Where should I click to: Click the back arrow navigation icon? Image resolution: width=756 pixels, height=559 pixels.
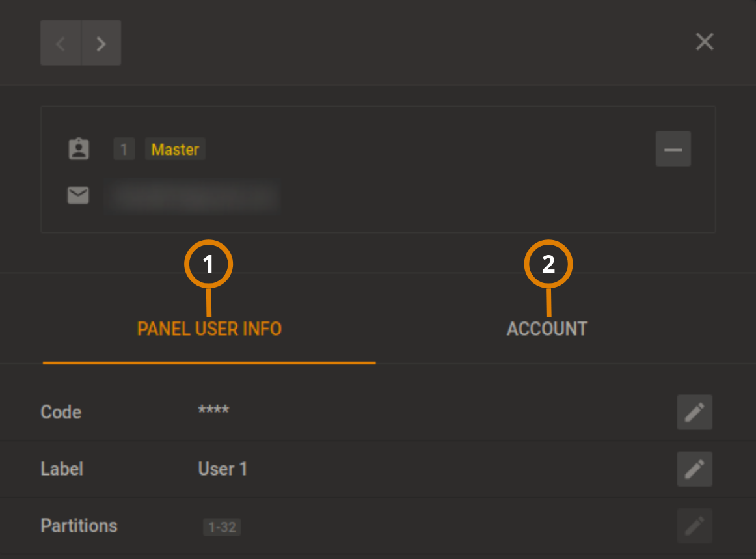pos(61,42)
